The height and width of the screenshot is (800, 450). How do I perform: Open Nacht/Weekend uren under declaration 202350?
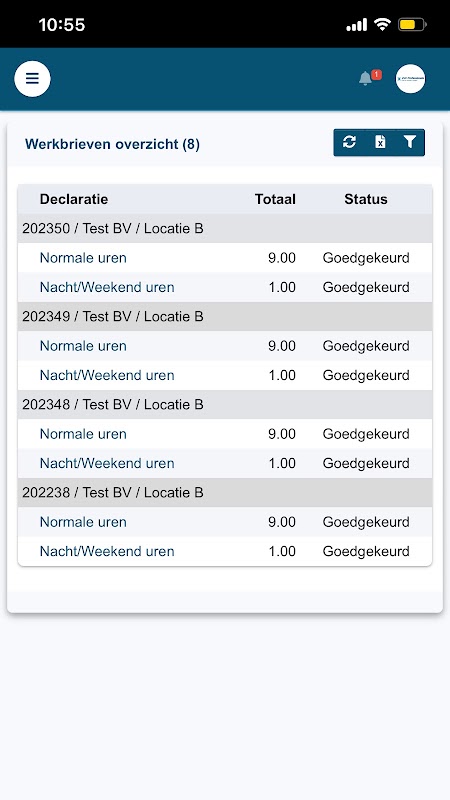point(107,287)
